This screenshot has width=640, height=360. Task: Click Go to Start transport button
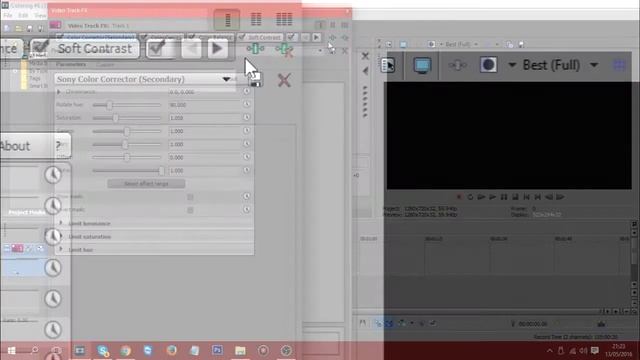coord(527,197)
